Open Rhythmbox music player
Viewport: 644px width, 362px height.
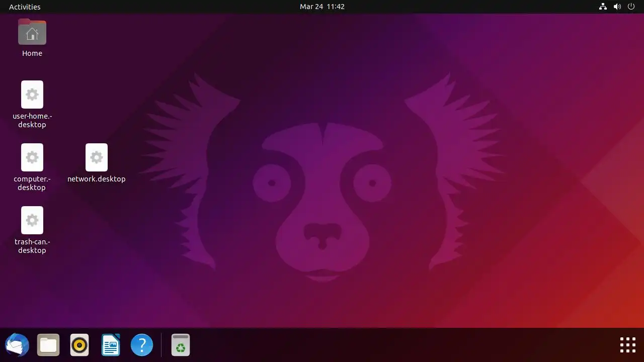[x=79, y=345]
